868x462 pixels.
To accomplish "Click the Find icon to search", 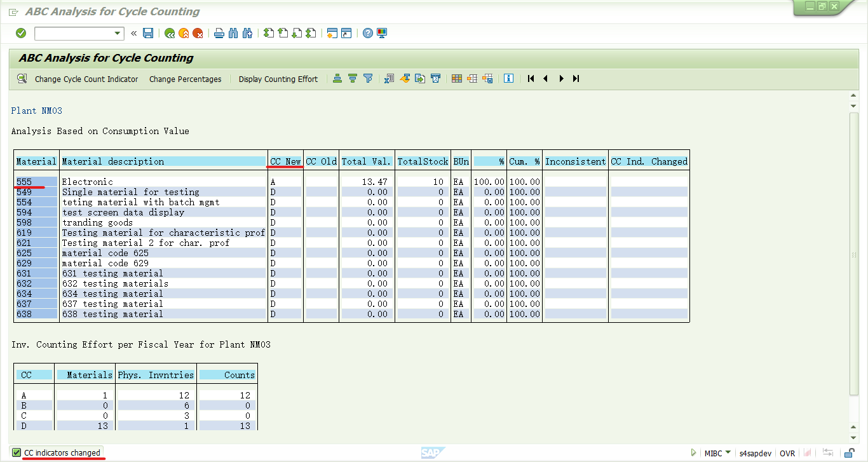I will [233, 33].
